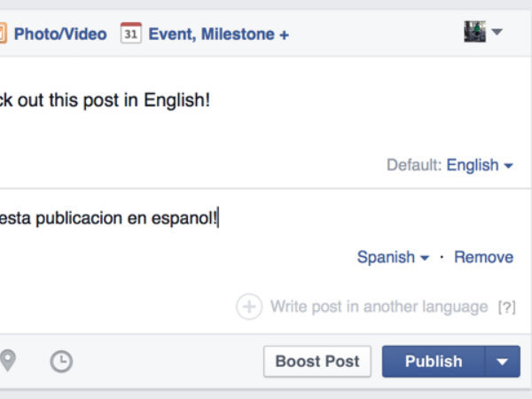The height and width of the screenshot is (399, 532).
Task: Click the circled plus icon
Action: pos(249,307)
